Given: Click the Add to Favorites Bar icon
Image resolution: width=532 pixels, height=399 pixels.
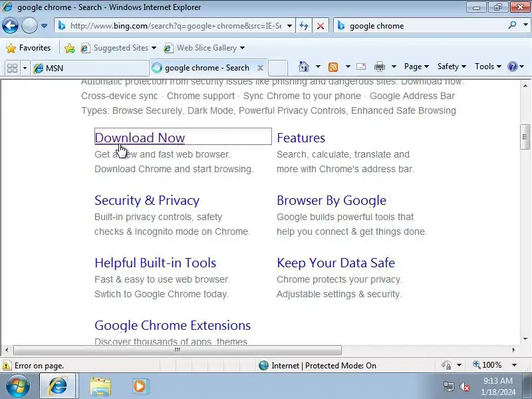Looking at the screenshot, I should (70, 48).
